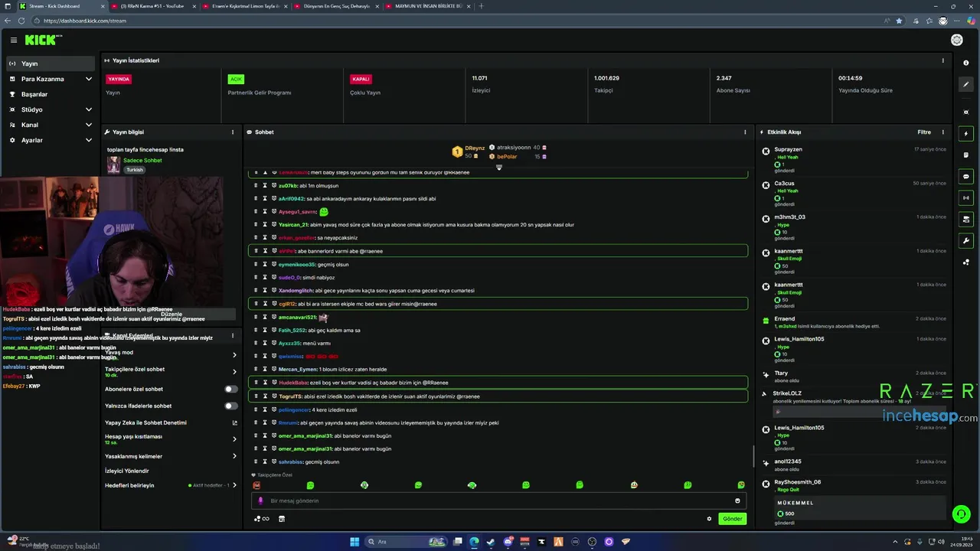Viewport: 980px width, 551px height.
Task: Click DReynz top gifter in chat leaderboard
Action: coord(475,148)
